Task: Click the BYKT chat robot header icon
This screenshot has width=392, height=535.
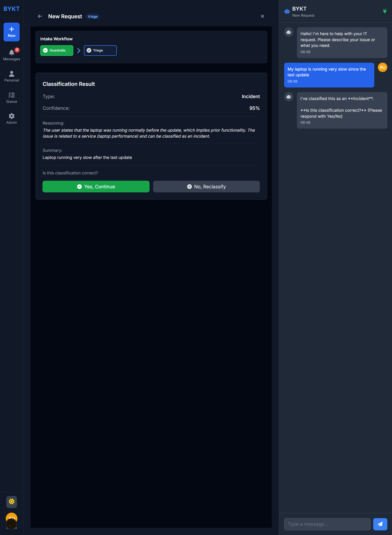Action: 287,11
